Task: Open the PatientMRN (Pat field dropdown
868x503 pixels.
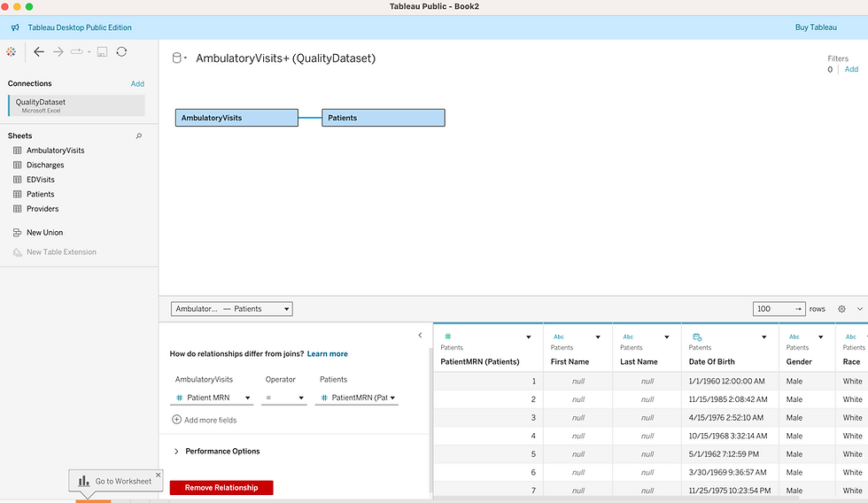Action: pyautogui.click(x=356, y=398)
